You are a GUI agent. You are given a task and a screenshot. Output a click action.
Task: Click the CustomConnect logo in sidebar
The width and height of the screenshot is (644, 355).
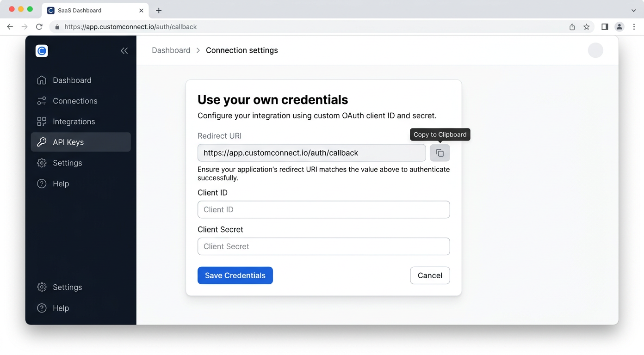coord(42,51)
